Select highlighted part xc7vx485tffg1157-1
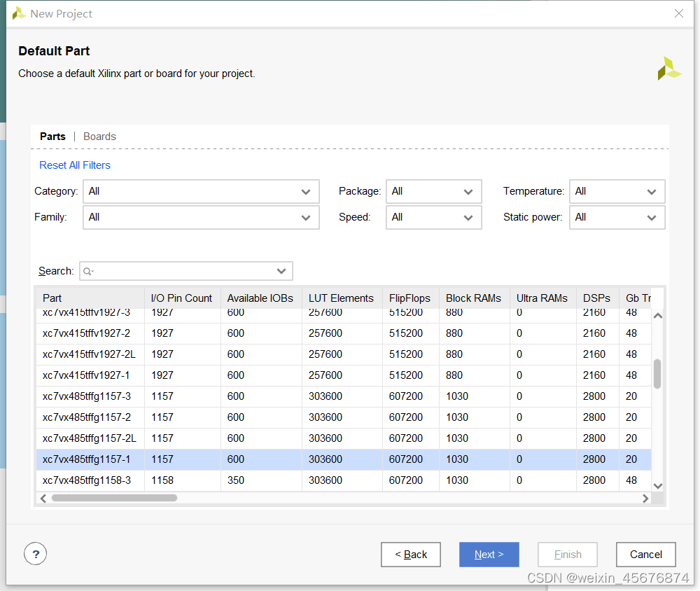The image size is (700, 591). 344,459
